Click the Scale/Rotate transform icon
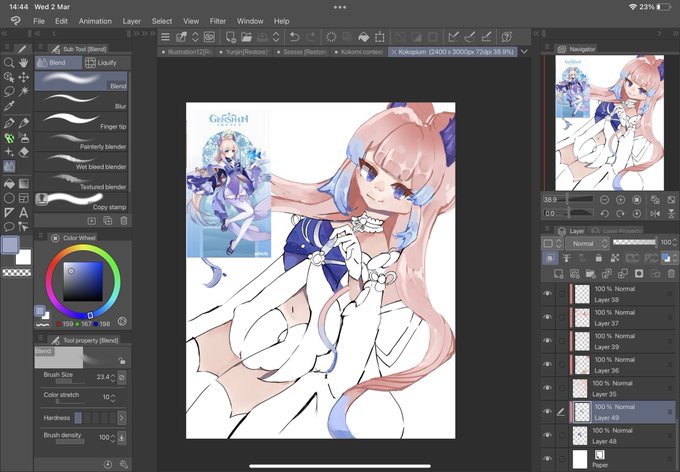This screenshot has height=472, width=680. point(379,37)
